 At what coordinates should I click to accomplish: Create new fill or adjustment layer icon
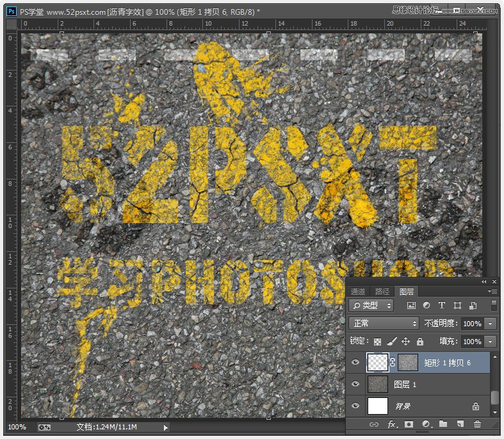click(x=427, y=424)
